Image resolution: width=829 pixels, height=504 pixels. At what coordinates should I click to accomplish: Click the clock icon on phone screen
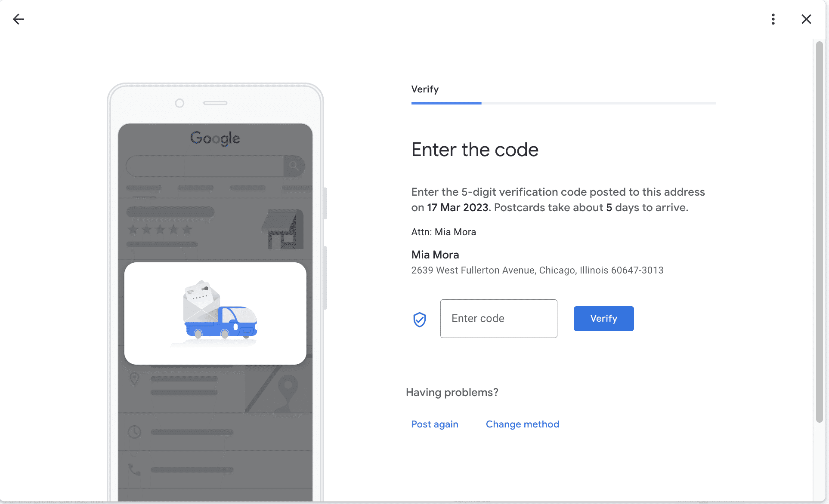click(x=134, y=430)
